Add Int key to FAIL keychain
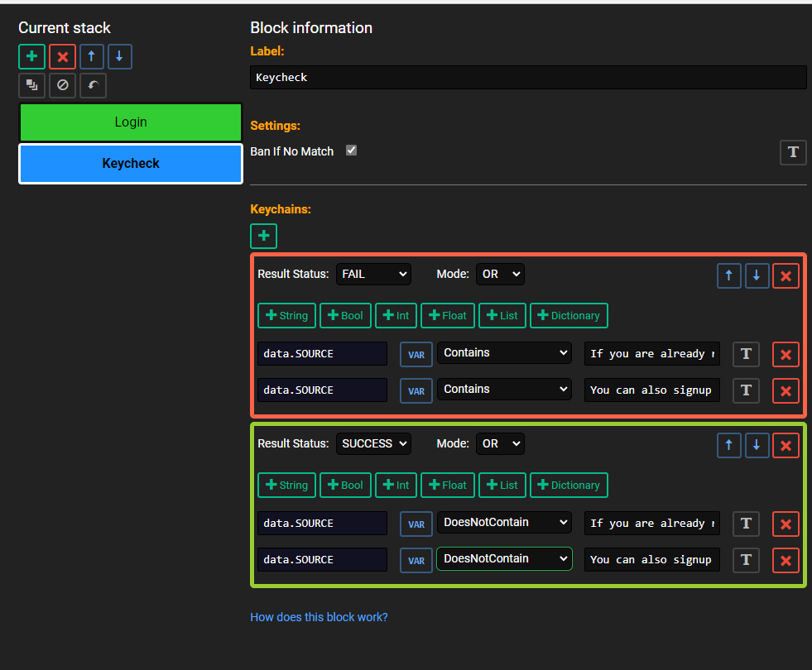This screenshot has width=812, height=670. coord(396,316)
